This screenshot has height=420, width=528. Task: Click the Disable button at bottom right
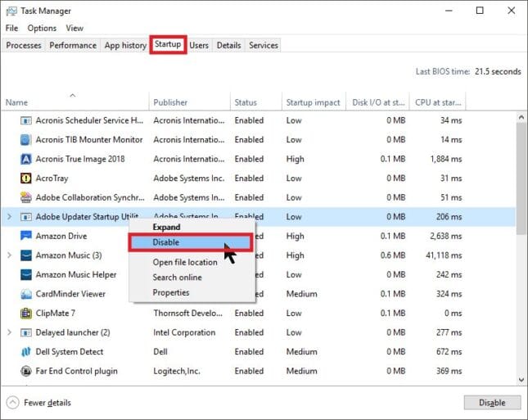click(x=492, y=403)
